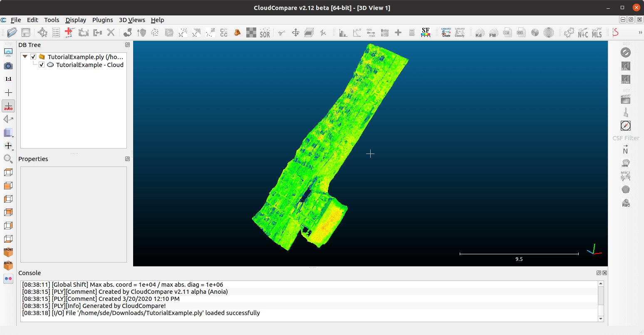Float the DB Tree panel
This screenshot has width=644, height=335.
pos(127,45)
